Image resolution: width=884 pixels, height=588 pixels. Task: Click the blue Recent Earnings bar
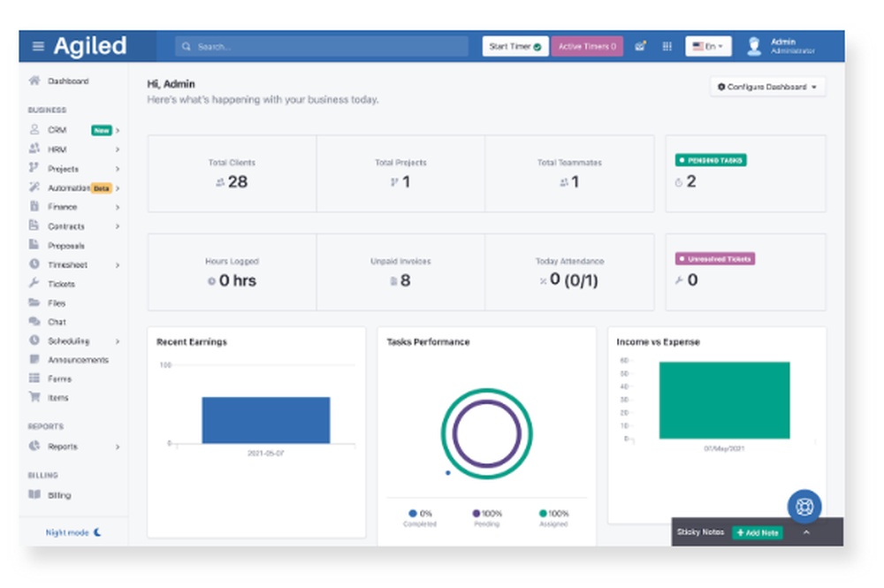(x=266, y=421)
